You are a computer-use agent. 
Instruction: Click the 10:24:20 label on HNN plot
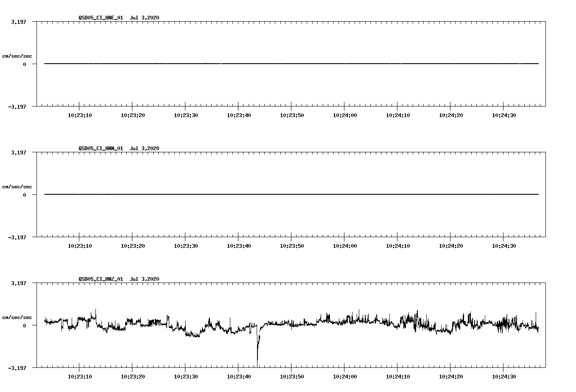pyautogui.click(x=451, y=246)
